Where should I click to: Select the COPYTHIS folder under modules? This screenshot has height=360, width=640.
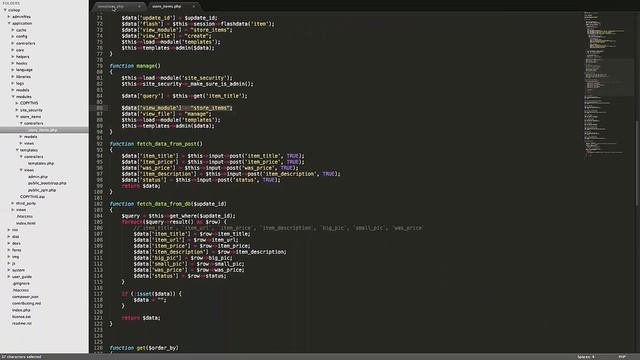tap(29, 103)
